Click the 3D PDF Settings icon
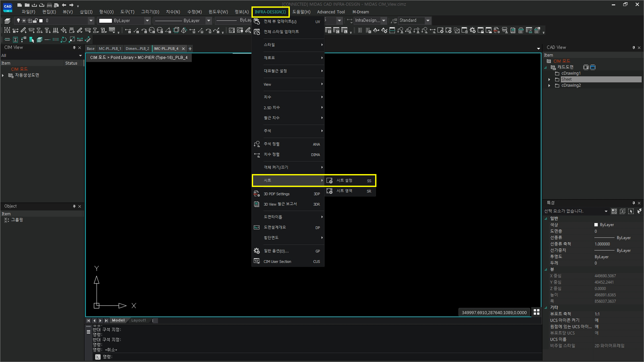 click(x=257, y=194)
